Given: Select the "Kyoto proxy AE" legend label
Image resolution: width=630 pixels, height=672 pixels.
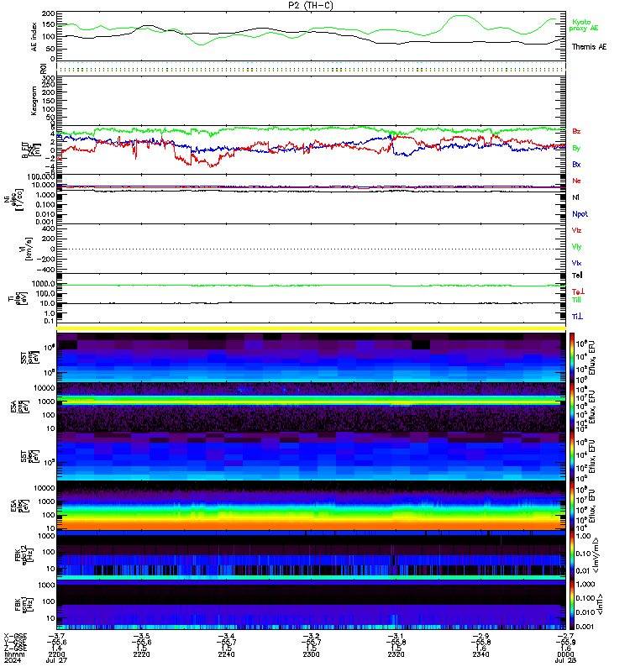Looking at the screenshot, I should (583, 25).
